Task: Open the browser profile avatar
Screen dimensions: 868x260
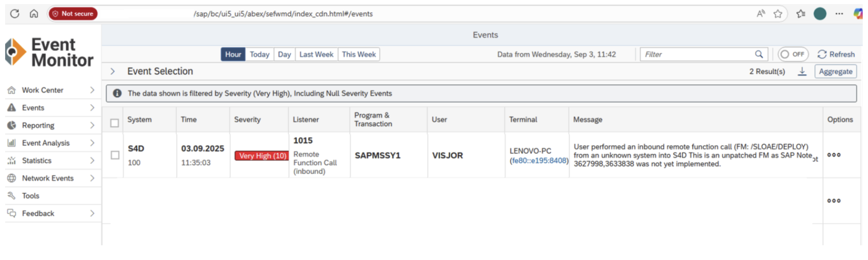Action: 820,14
